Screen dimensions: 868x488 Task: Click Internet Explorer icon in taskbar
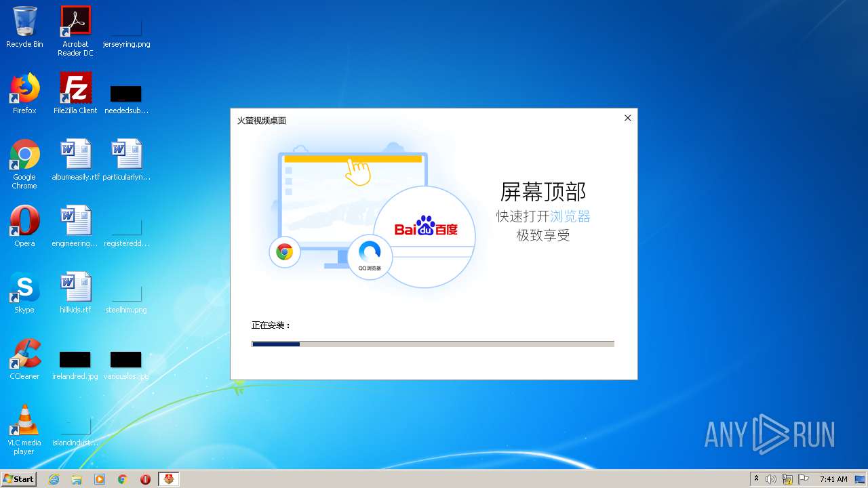tap(54, 479)
